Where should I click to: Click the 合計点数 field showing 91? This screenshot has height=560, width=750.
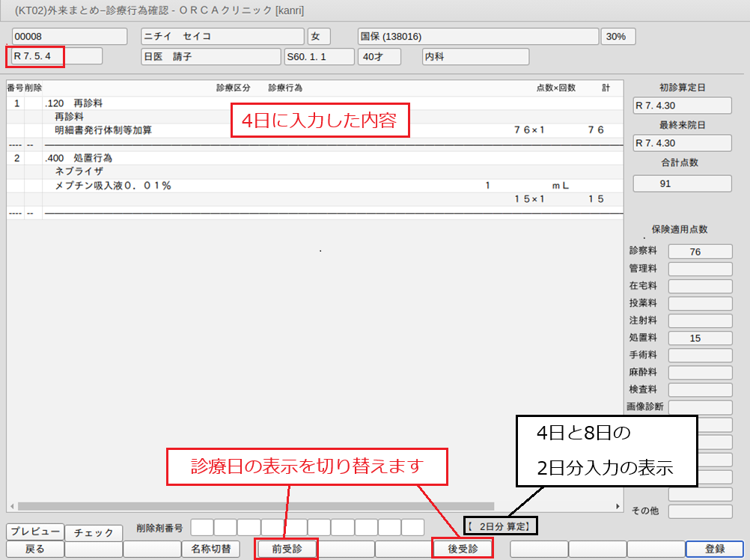pos(682,183)
